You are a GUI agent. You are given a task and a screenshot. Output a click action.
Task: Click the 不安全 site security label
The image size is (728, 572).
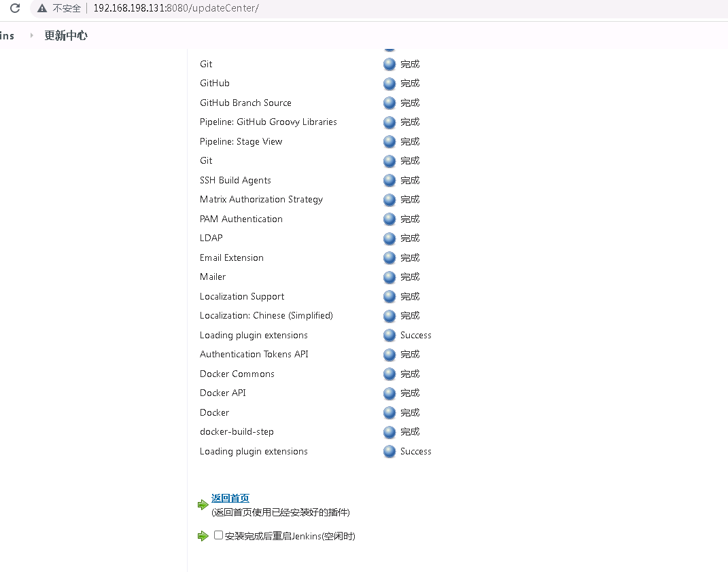(67, 8)
